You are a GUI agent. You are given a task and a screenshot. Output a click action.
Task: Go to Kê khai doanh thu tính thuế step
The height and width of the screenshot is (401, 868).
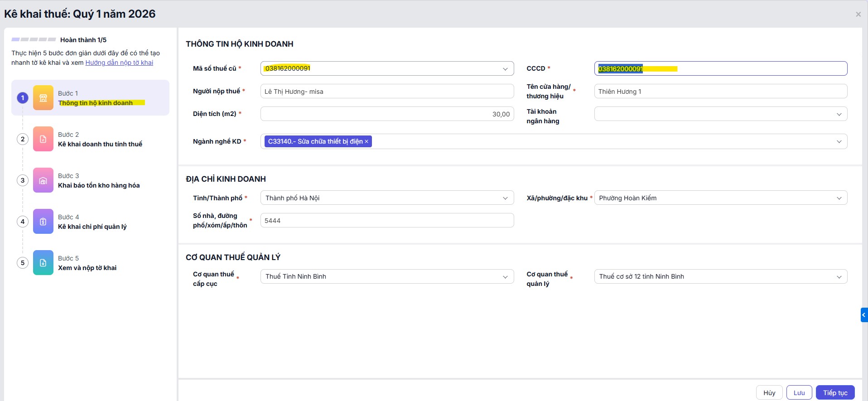coord(100,144)
